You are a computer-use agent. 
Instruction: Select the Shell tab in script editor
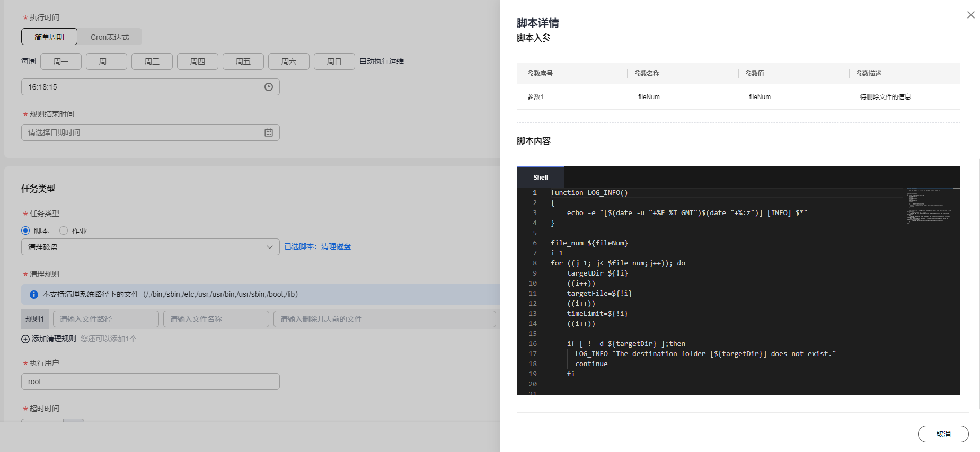pos(541,178)
